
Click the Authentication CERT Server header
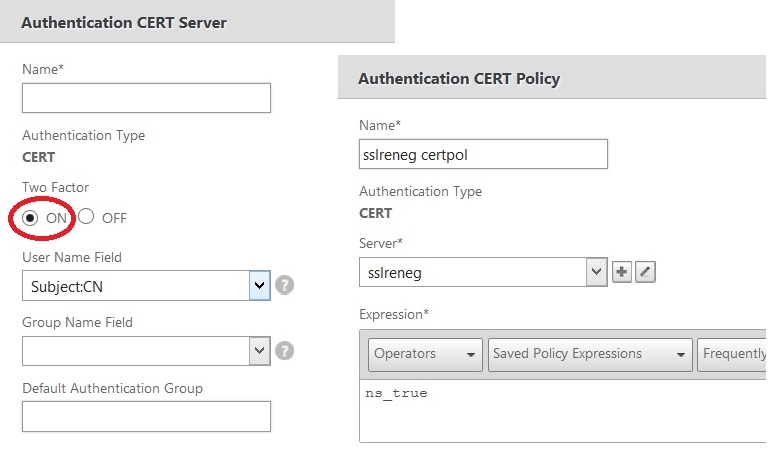click(x=124, y=23)
